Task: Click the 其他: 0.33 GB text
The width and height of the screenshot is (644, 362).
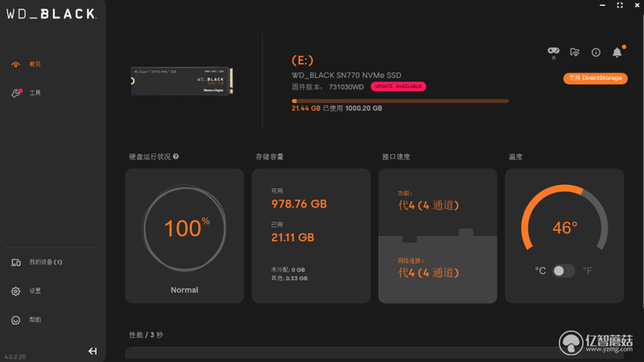Action: (289, 278)
